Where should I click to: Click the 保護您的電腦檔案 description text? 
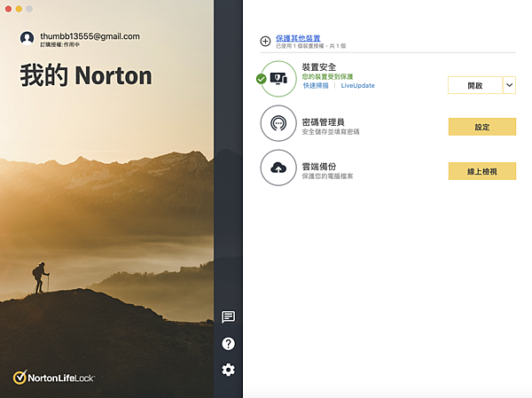click(327, 176)
